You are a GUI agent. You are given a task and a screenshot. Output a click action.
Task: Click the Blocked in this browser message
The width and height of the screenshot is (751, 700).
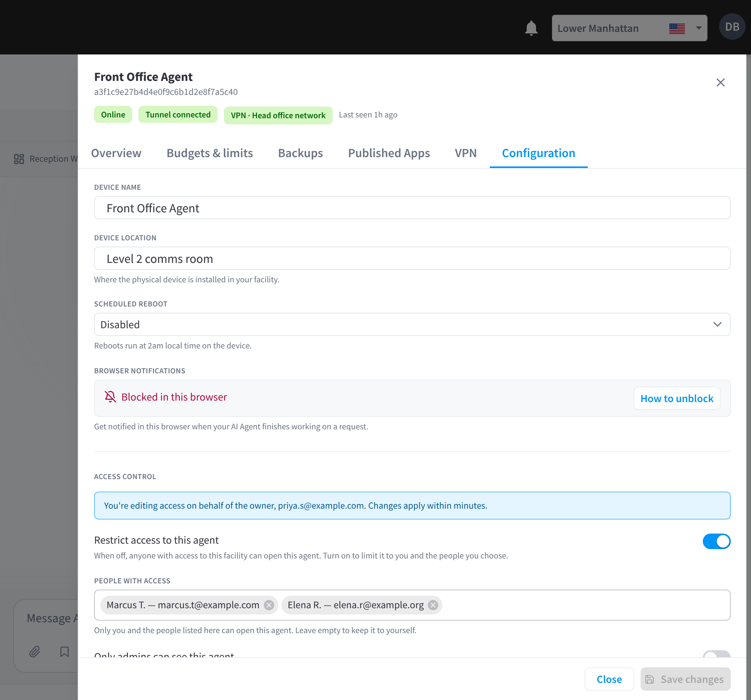pyautogui.click(x=174, y=397)
